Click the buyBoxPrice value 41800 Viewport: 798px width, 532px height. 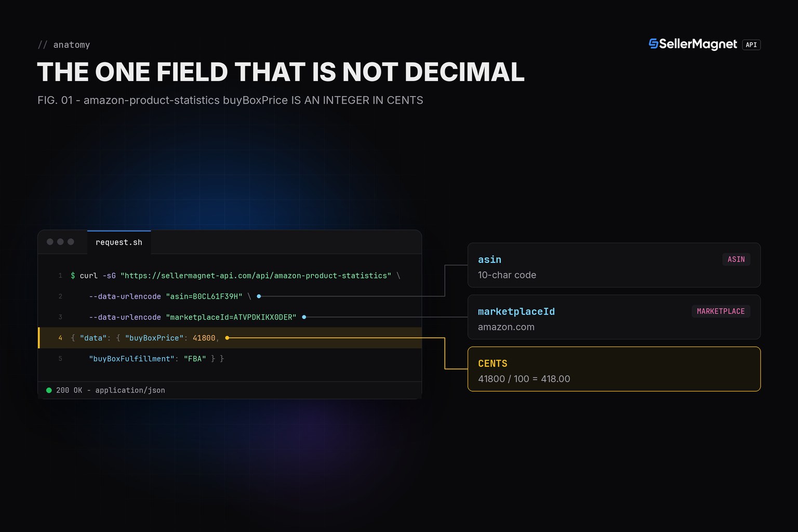(204, 338)
